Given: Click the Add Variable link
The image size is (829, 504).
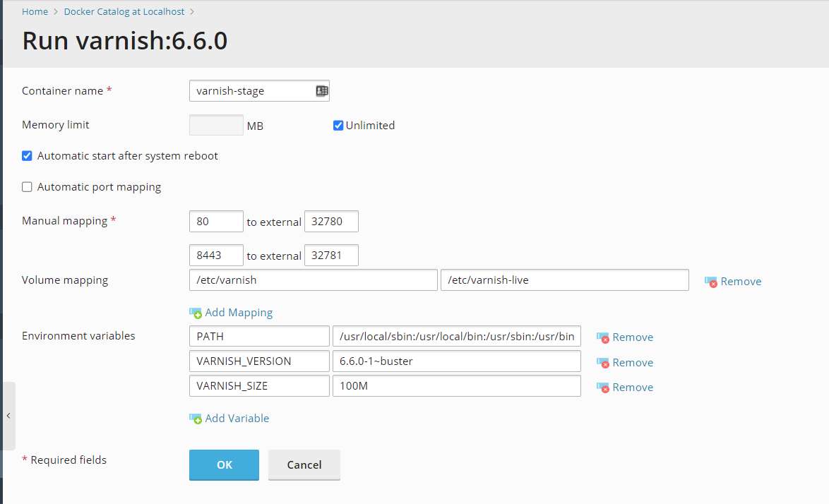Looking at the screenshot, I should coord(237,419).
